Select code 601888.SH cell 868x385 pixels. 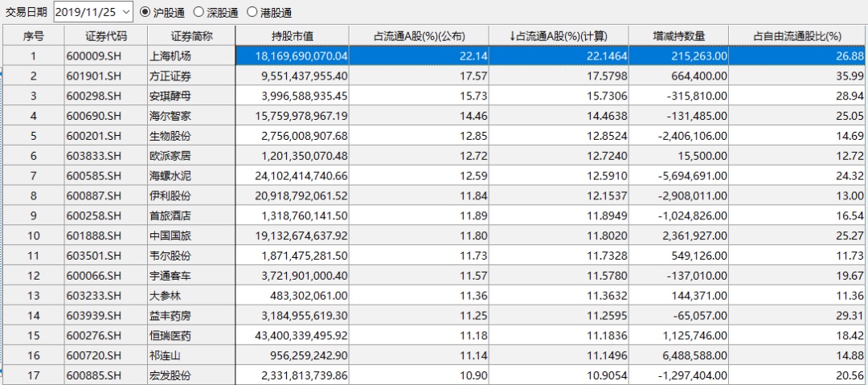click(x=106, y=236)
